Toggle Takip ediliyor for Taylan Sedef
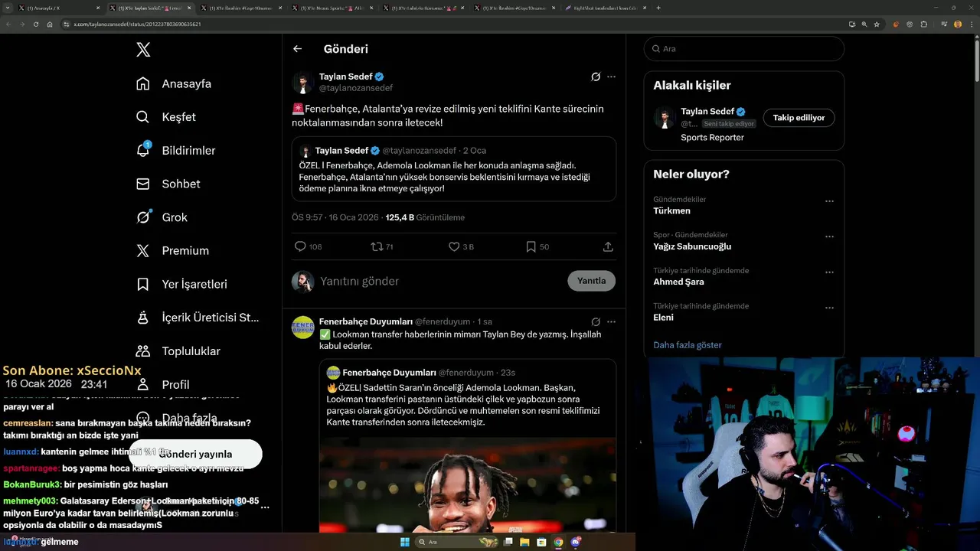Screen dimensions: 980x551 799,118
